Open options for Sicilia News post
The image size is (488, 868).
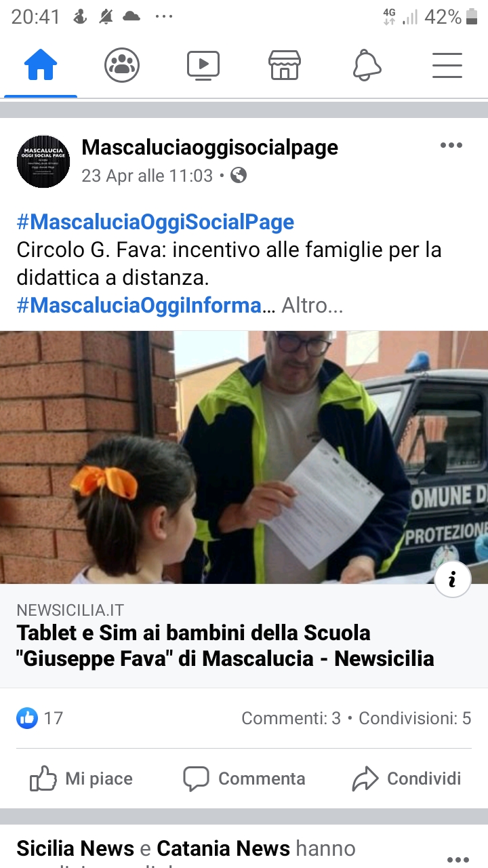tap(458, 859)
